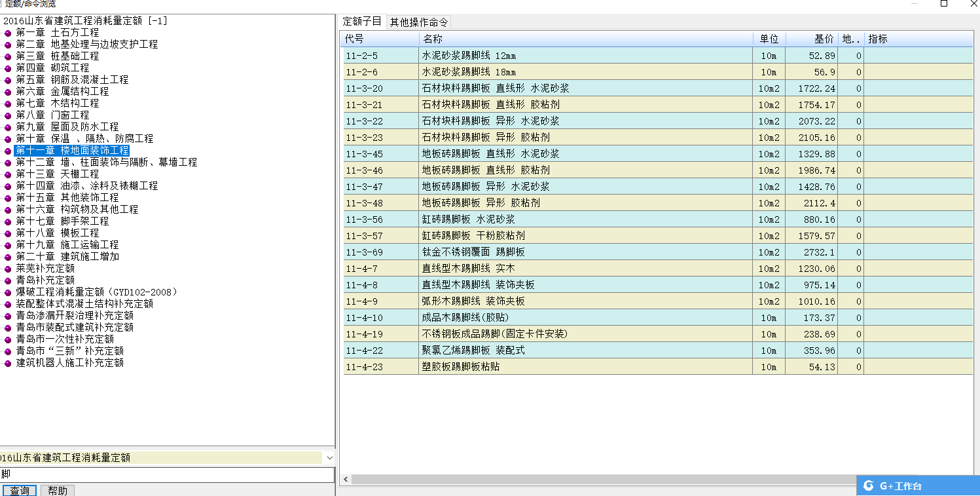Select row 11-3-48 地板砖踢脚板 异形 胶粘剂

(658, 203)
